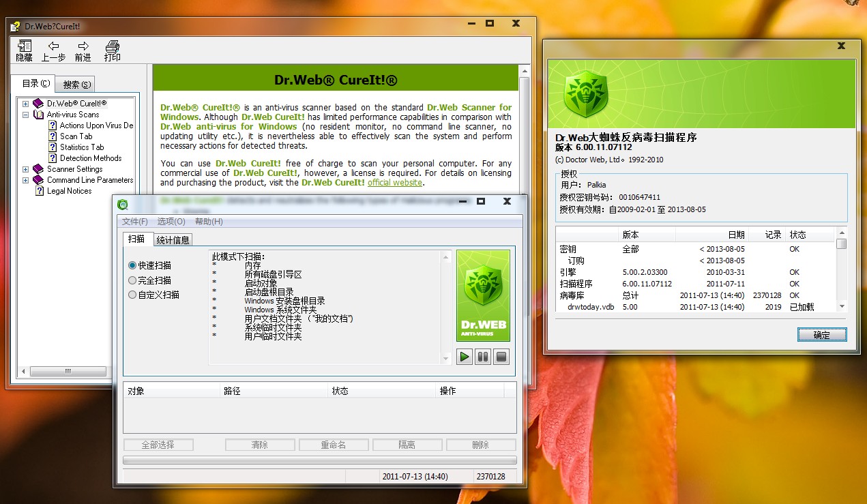Select 完全扫描 full scan radio button
867x504 pixels.
tap(132, 280)
